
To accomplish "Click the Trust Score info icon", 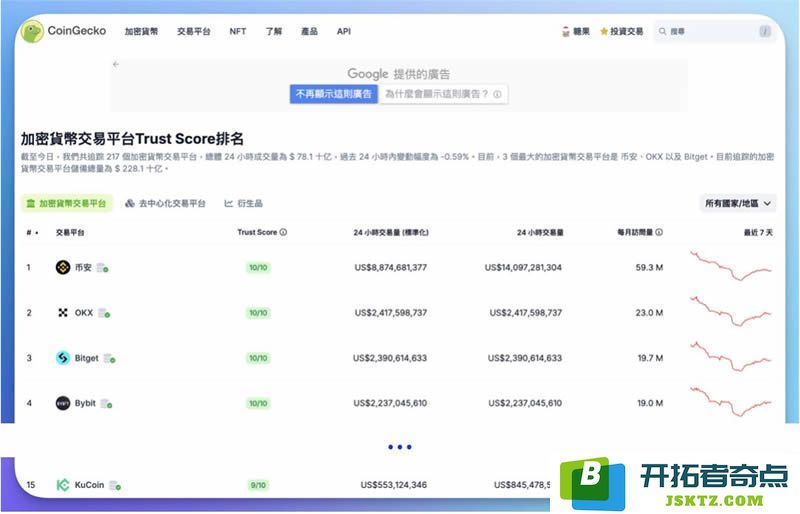I will [283, 232].
